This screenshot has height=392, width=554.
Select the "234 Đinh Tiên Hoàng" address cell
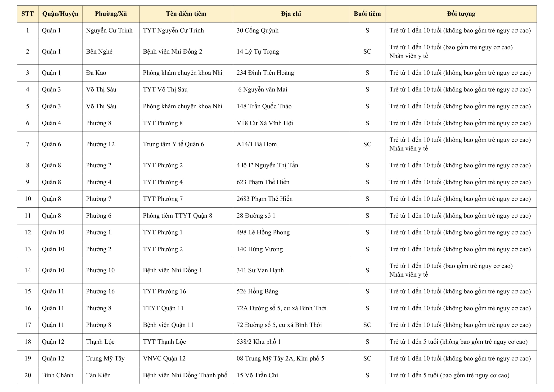pos(265,73)
